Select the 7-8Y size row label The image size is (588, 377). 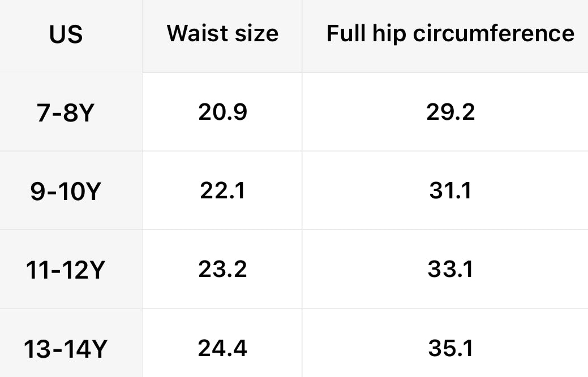pos(65,114)
